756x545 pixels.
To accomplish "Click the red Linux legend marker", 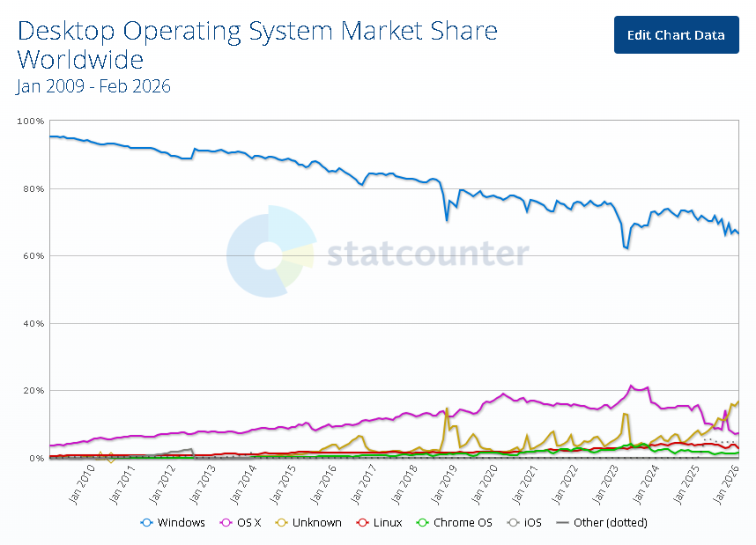I will click(362, 523).
